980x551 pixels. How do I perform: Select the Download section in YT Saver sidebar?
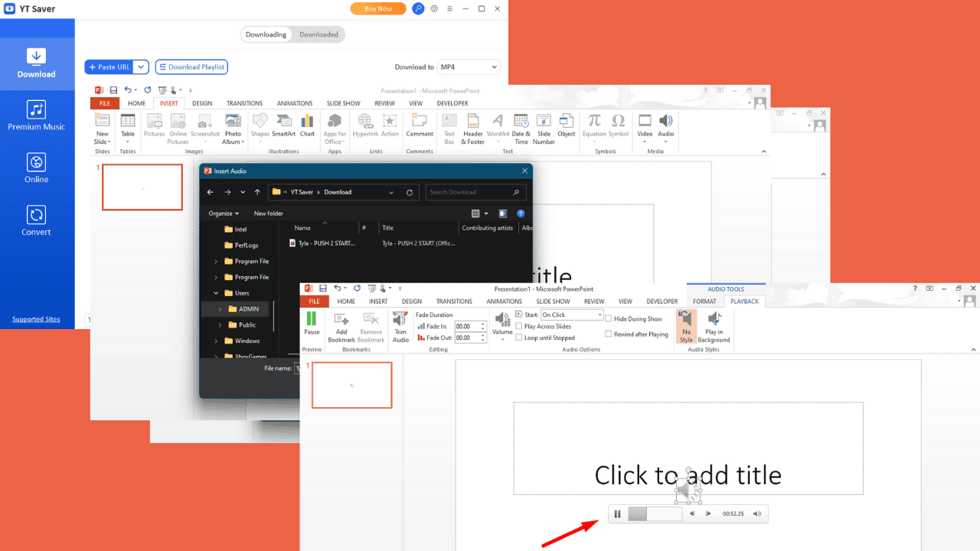pyautogui.click(x=37, y=64)
